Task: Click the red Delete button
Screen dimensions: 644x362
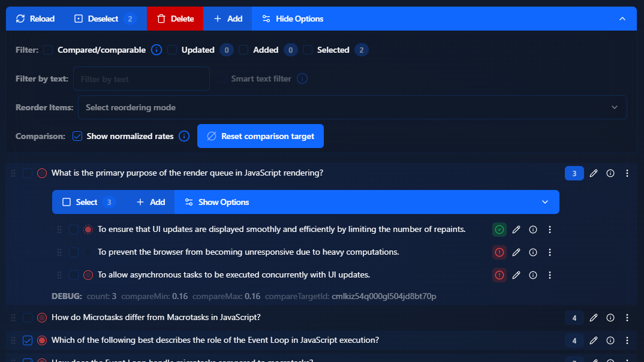Action: (175, 19)
